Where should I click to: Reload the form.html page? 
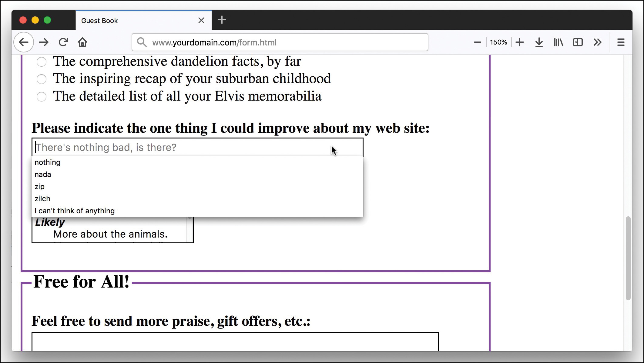63,42
